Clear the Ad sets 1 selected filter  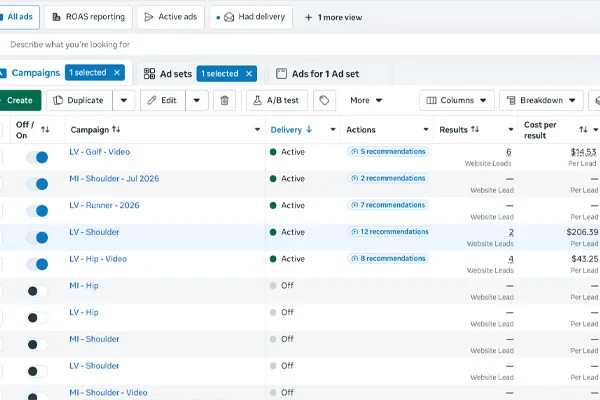tap(249, 73)
